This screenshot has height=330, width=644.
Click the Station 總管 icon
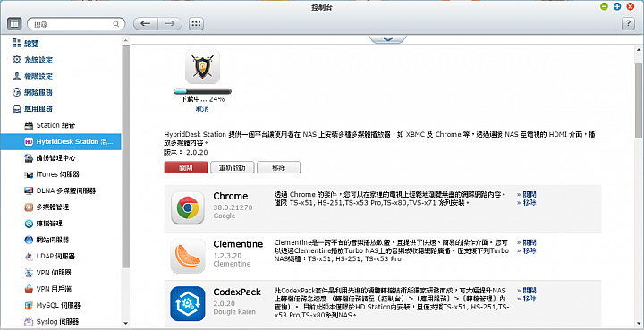[29, 125]
